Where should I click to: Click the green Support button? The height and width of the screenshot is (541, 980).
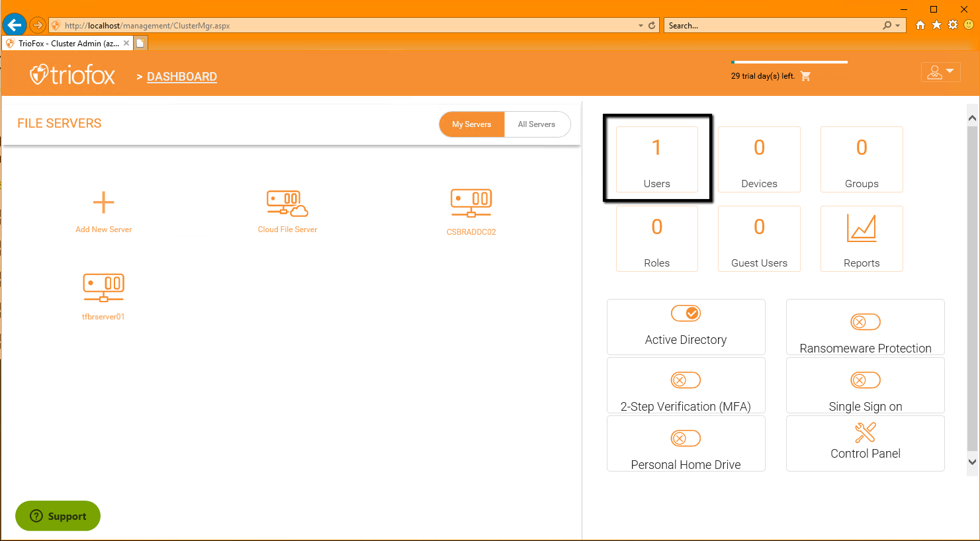(x=58, y=516)
